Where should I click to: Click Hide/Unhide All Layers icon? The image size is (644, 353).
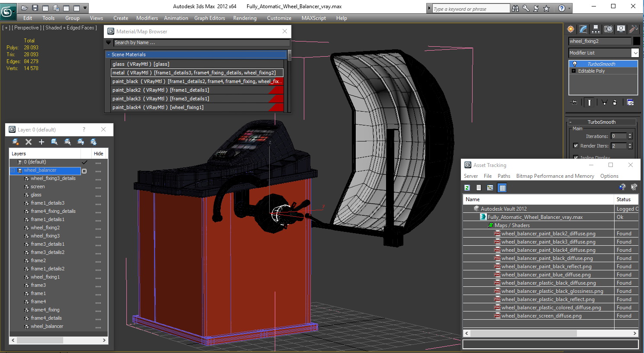(80, 142)
